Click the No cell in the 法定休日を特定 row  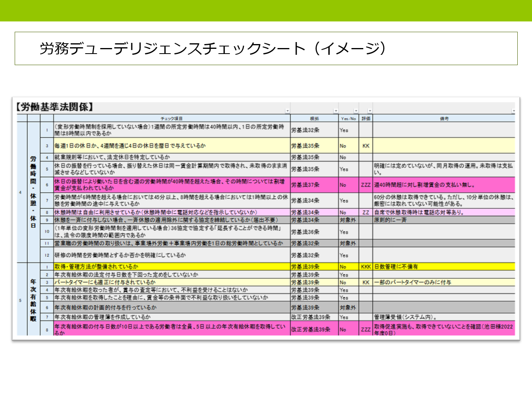[349, 157]
